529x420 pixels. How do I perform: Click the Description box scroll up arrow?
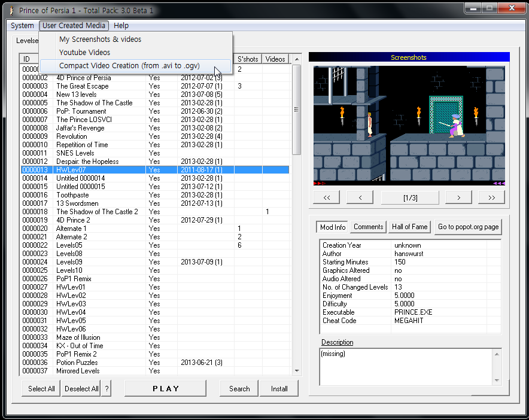[x=497, y=354]
